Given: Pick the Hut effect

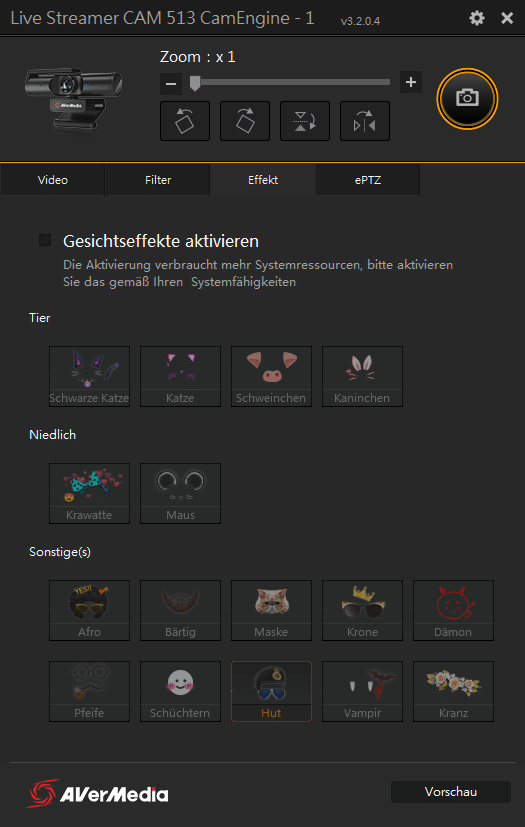Looking at the screenshot, I should 271,691.
